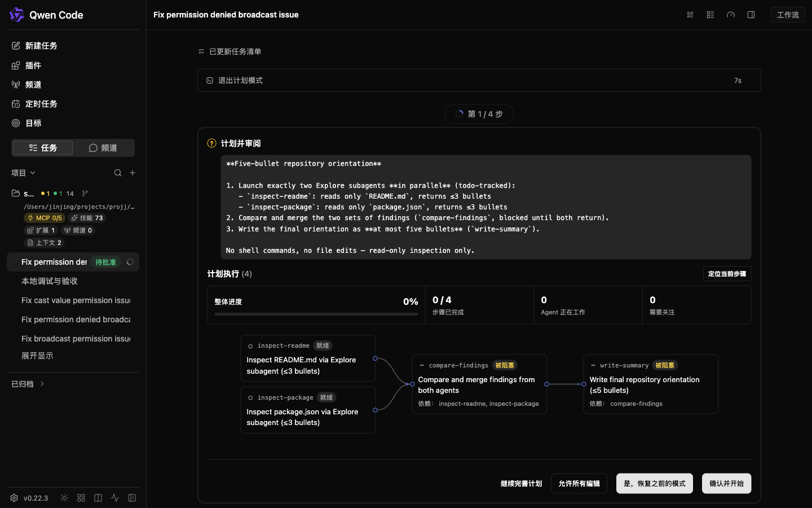Viewport: 812px width, 508px height.
Task: Click the speedometer gauge icon in the top toolbar
Action: coord(731,15)
